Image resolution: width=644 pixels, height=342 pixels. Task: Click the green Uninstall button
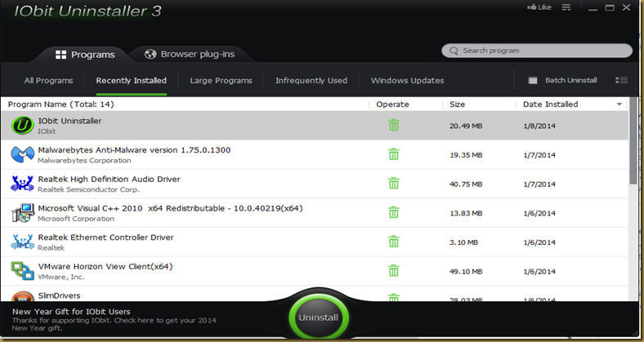[x=319, y=318]
